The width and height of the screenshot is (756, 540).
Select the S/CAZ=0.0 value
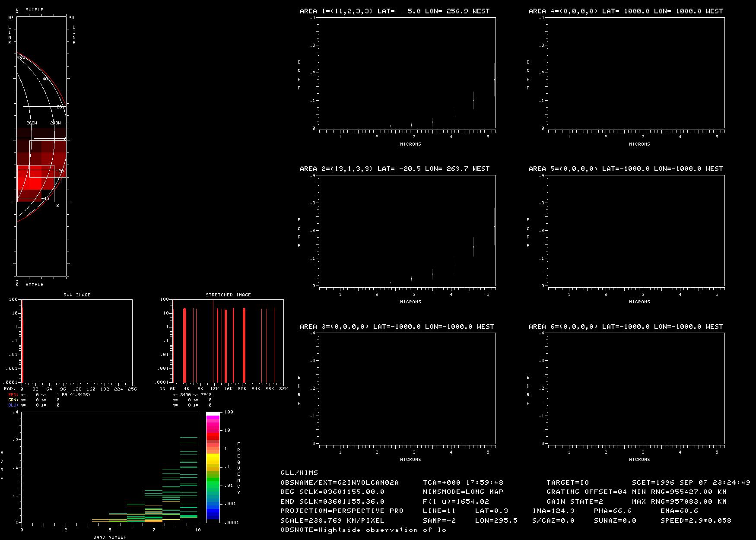[554, 521]
